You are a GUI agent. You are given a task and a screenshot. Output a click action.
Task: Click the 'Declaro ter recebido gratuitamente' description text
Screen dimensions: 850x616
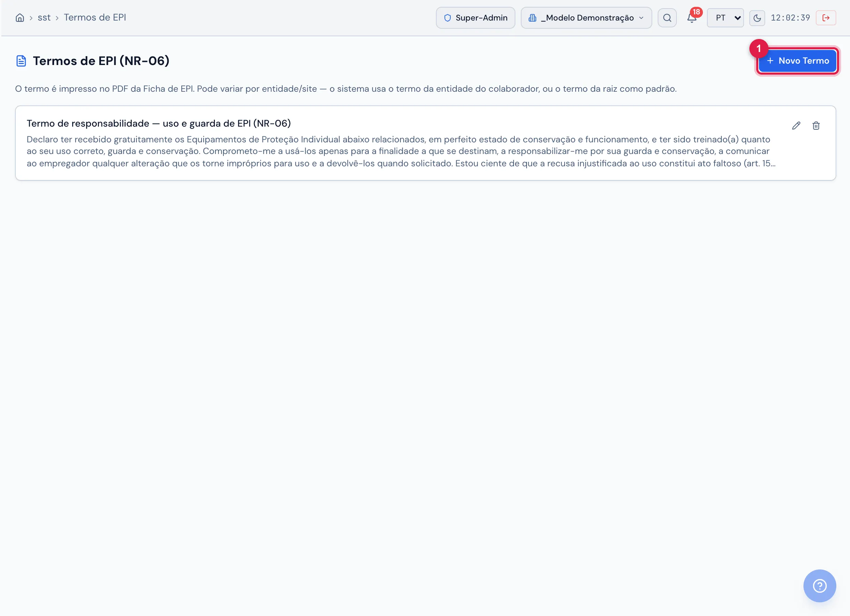(x=401, y=151)
